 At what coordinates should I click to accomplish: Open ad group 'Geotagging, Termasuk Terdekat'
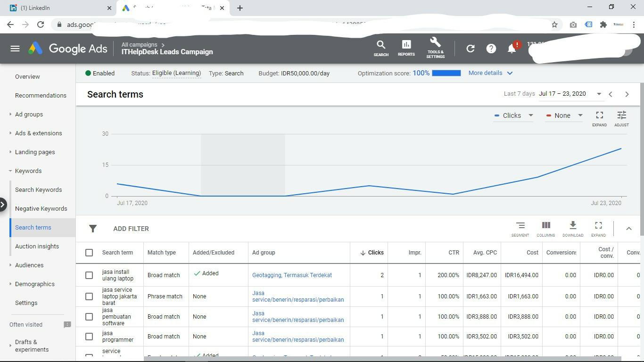point(292,275)
